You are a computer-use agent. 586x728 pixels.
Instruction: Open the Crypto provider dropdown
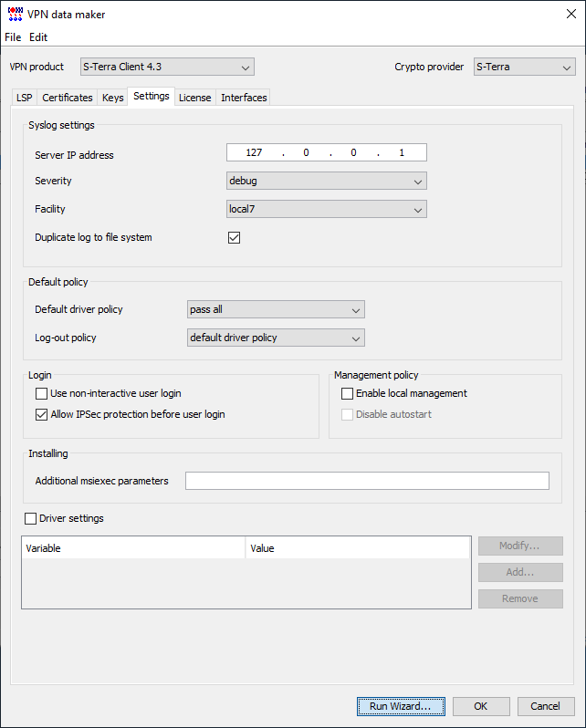tap(524, 67)
